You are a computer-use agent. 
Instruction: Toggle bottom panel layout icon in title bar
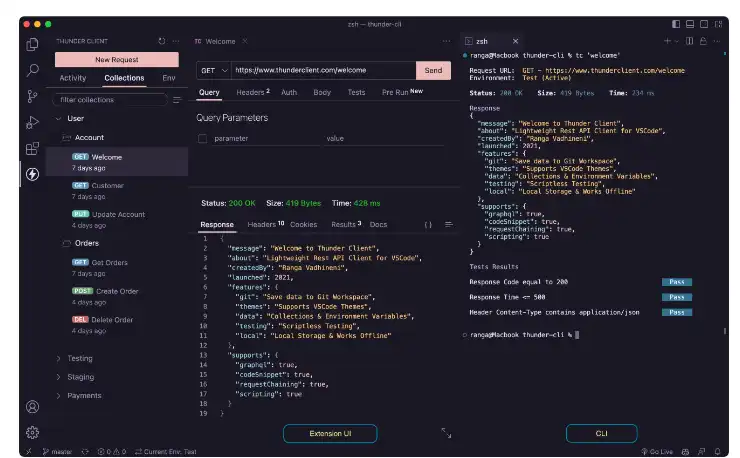click(x=690, y=24)
